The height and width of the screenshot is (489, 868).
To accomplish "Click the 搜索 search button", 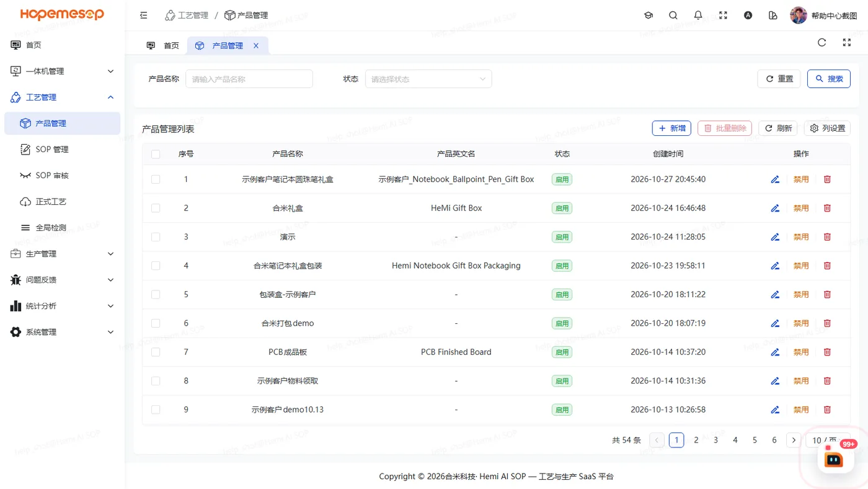I will pyautogui.click(x=829, y=79).
